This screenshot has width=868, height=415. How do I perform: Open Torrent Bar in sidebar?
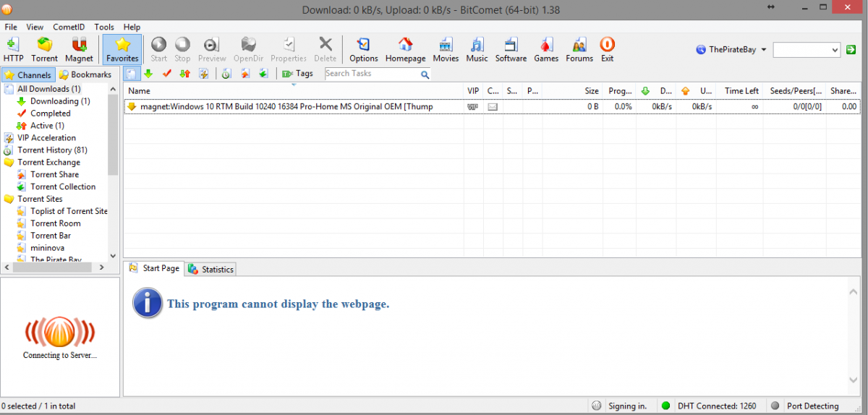pyautogui.click(x=51, y=236)
